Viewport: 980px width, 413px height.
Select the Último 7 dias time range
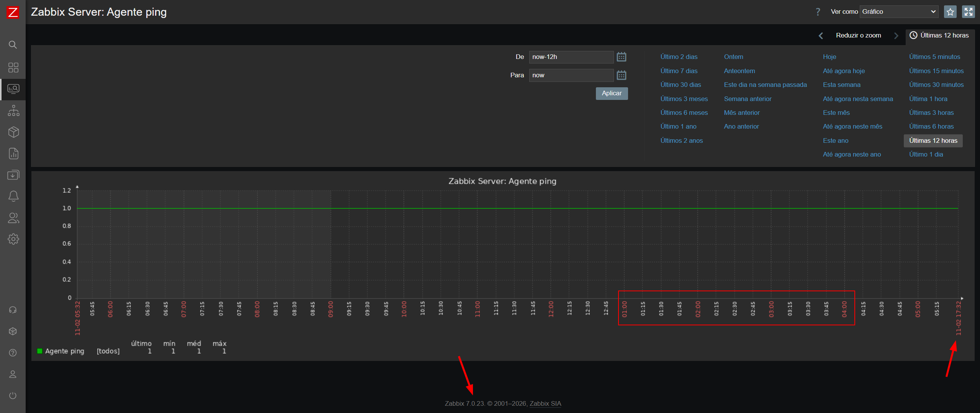click(679, 71)
